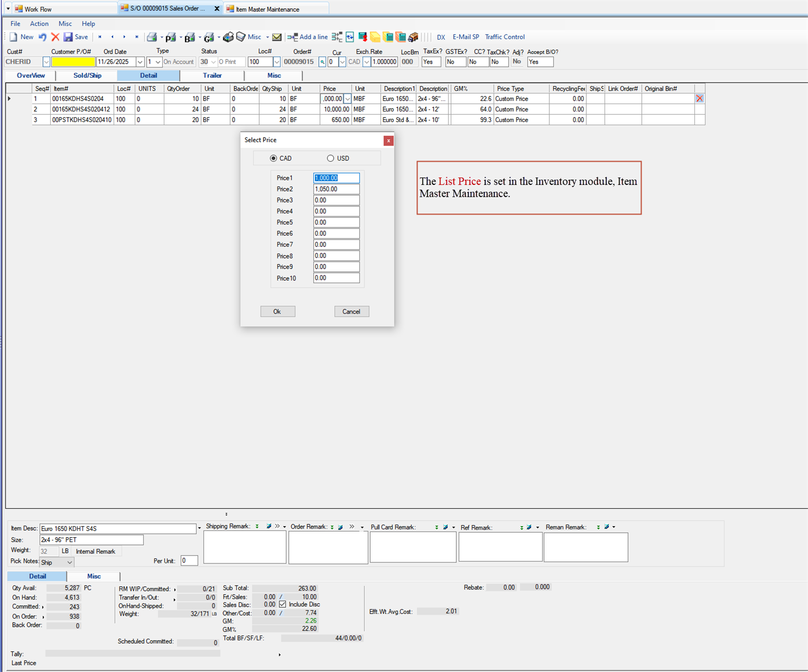Click the red X delete icon
This screenshot has height=672, width=808.
pos(55,37)
